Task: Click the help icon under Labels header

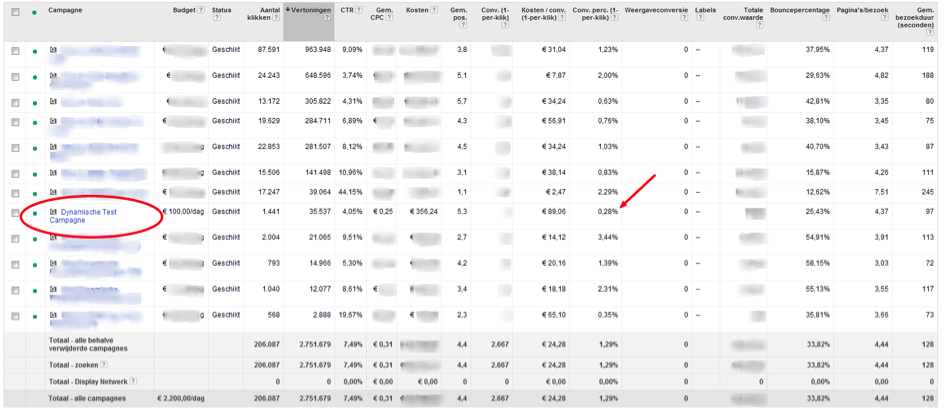Action: [700, 19]
